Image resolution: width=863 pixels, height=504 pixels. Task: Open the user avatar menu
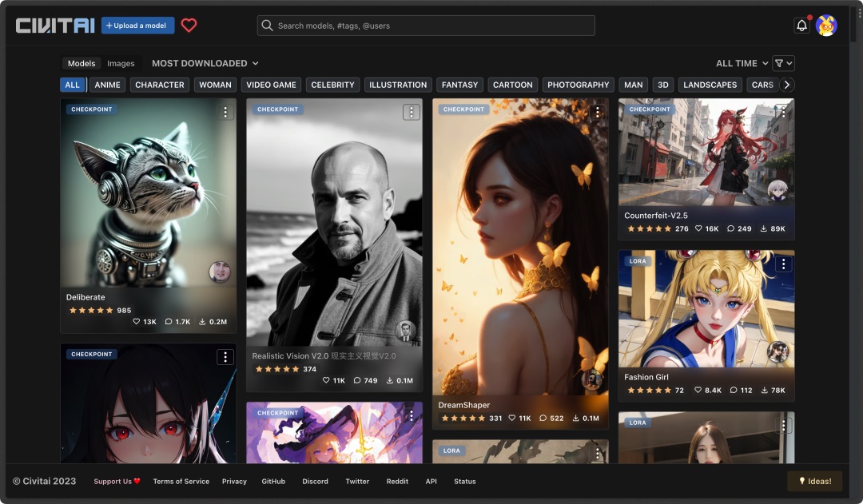coord(826,26)
